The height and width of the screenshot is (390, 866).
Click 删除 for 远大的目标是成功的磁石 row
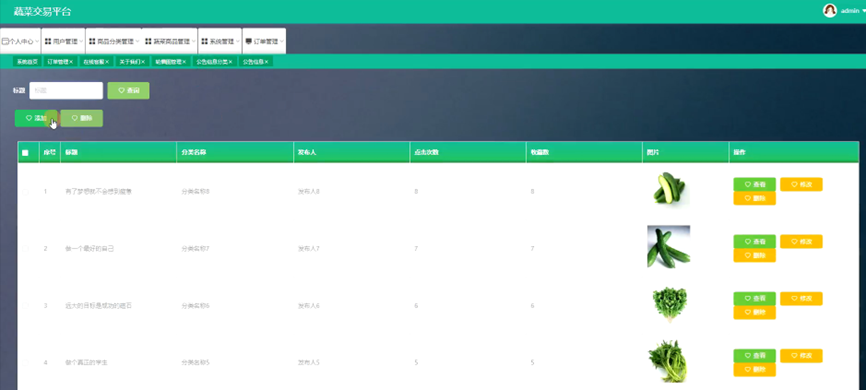tap(754, 313)
